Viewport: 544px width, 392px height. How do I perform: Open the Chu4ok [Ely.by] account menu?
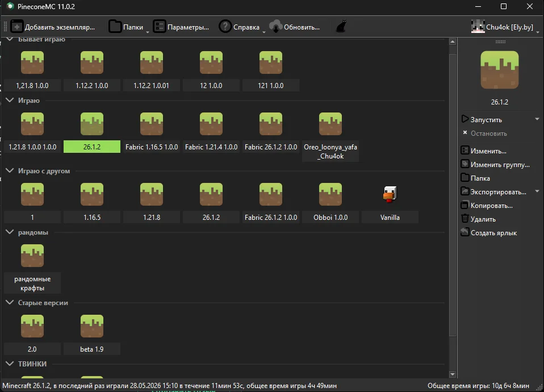[x=505, y=27]
